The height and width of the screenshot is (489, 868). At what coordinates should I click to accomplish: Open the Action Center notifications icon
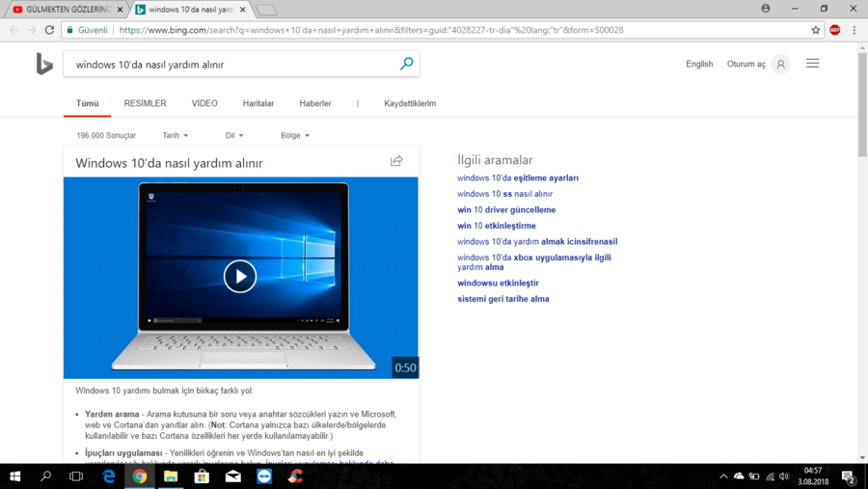pyautogui.click(x=849, y=476)
